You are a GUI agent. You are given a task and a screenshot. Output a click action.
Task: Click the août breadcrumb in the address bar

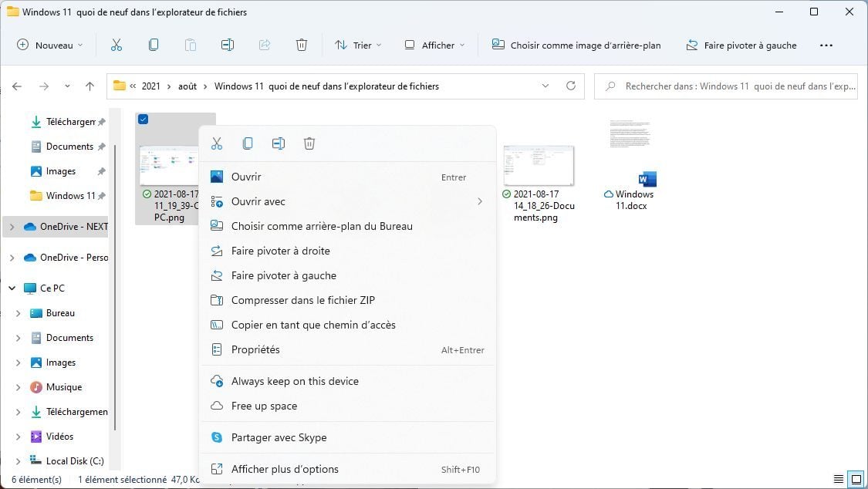click(x=187, y=86)
